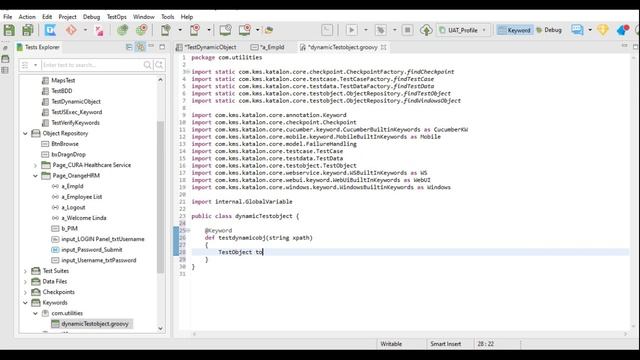Viewport: 640px width, 360px height.
Task: Click the pink Slack integration icon
Action: click(99, 30)
